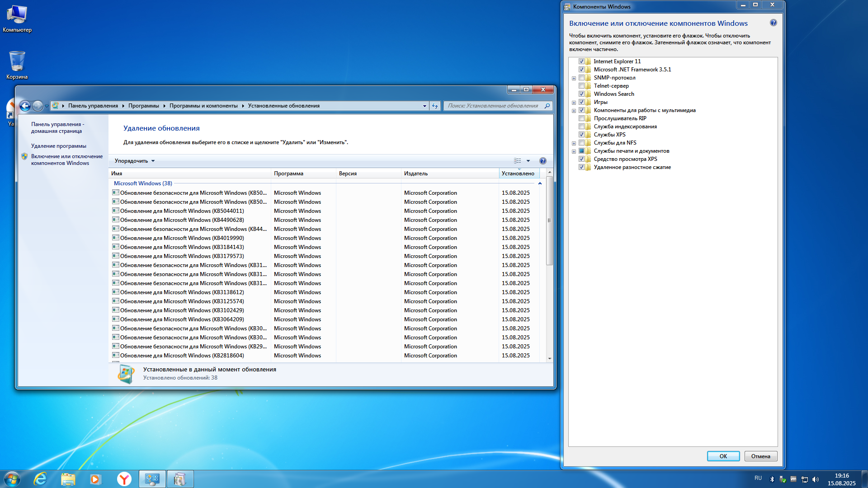Image resolution: width=868 pixels, height=488 pixels.
Task: Click the taskbar clock showing 19:16
Action: [841, 479]
